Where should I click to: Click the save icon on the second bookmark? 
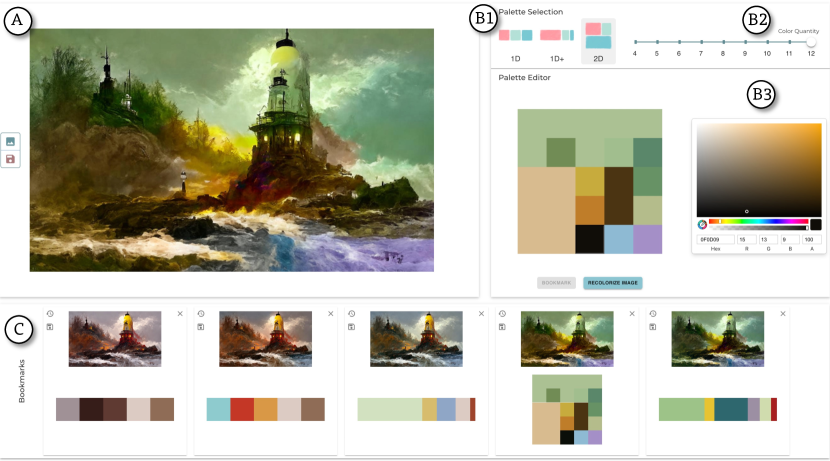tap(201, 327)
